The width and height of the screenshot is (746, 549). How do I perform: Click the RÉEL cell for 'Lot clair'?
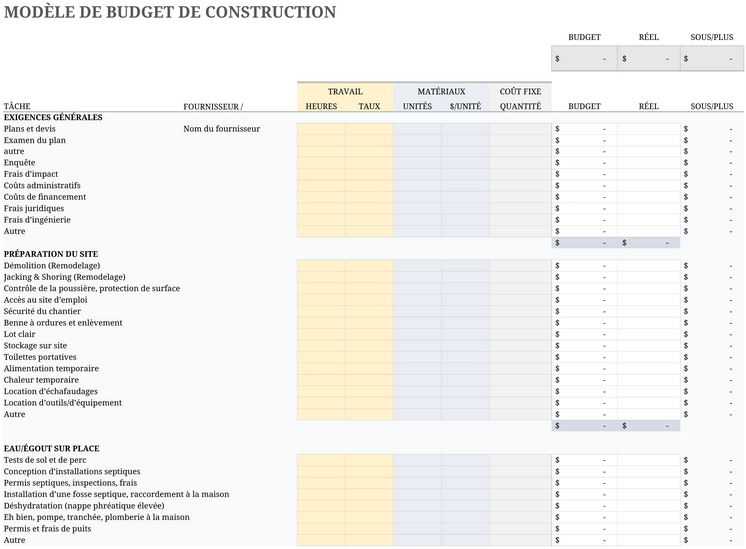[x=648, y=334]
